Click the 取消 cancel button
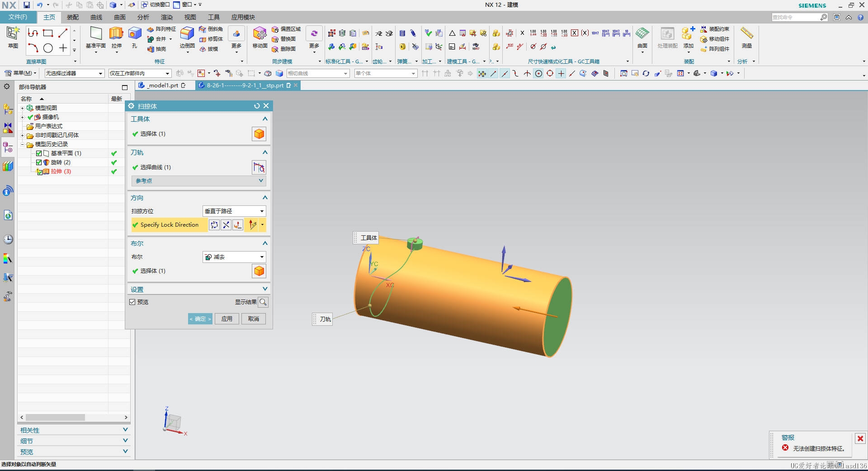 [x=254, y=319]
